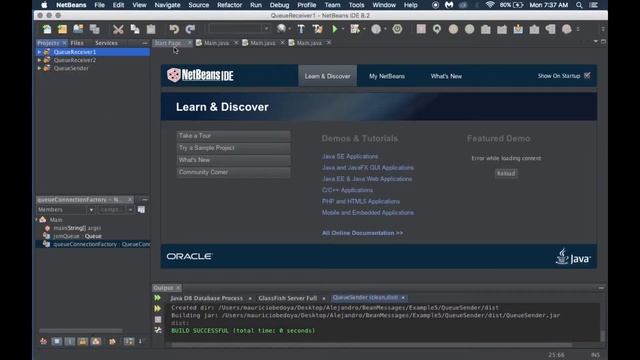Switch to the Services tab
Image resolution: width=640 pixels, height=360 pixels.
106,43
